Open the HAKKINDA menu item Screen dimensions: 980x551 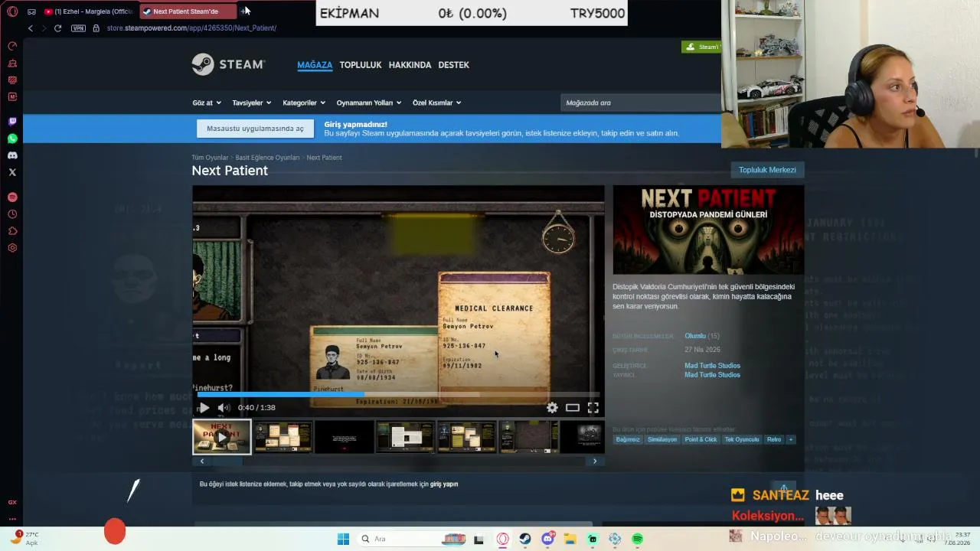(410, 65)
